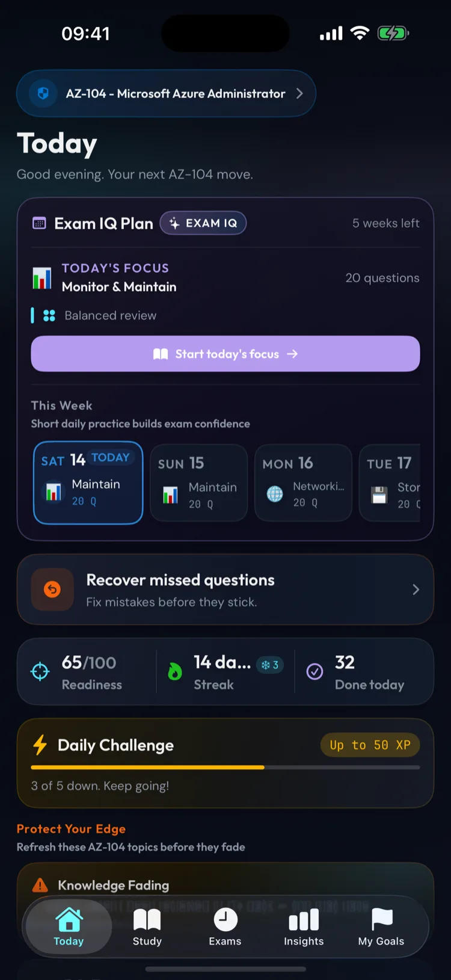Tap the orange recover missed questions icon
The image size is (451, 980).
pyautogui.click(x=52, y=590)
